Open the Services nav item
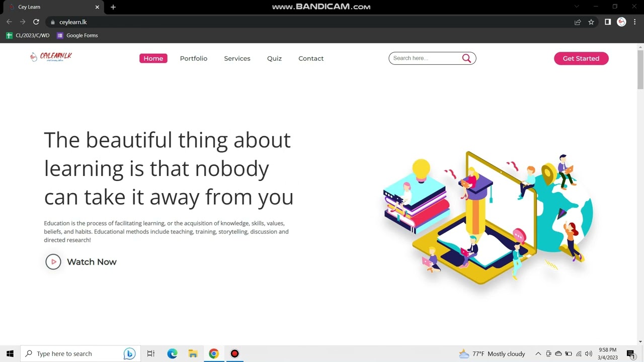Image resolution: width=644 pixels, height=362 pixels. pyautogui.click(x=237, y=58)
